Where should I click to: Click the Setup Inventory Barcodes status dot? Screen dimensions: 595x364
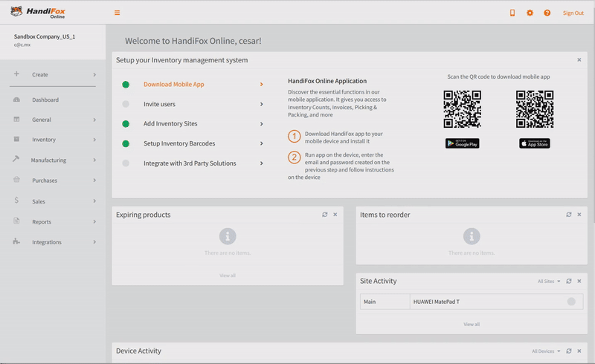[126, 143]
